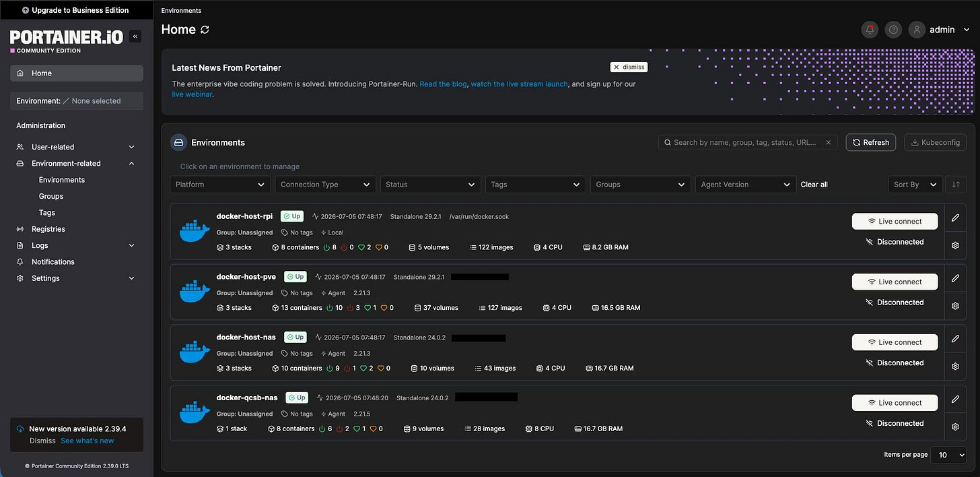Screen dimensions: 980x477
Task: Open docker-qcsb-nas settings gear icon
Action: [x=955, y=427]
